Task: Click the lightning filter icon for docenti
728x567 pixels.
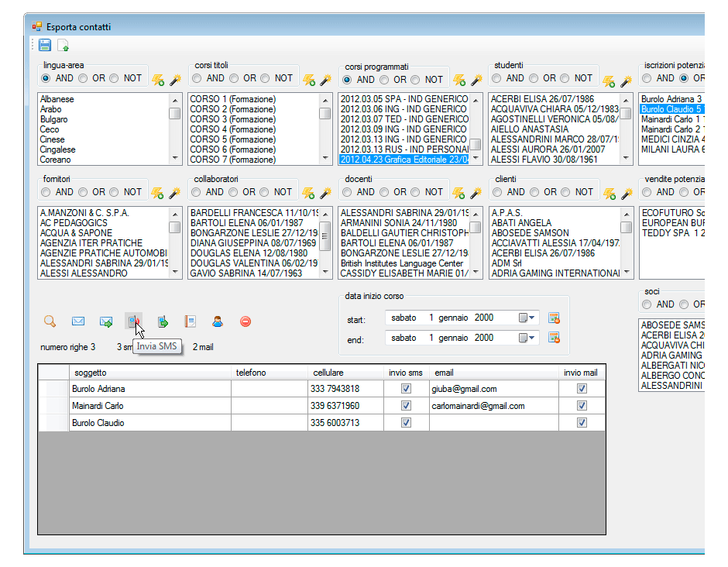Action: (x=458, y=193)
